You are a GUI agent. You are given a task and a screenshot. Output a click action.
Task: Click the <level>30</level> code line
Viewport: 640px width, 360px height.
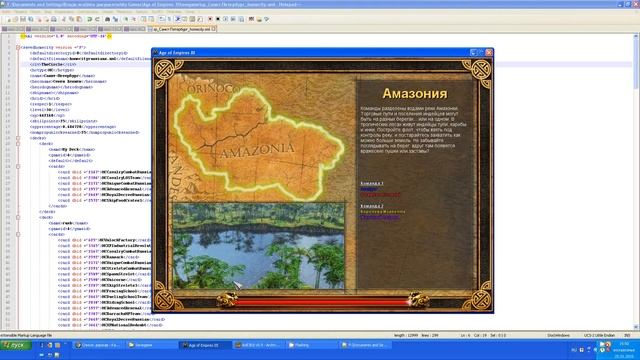click(49, 110)
